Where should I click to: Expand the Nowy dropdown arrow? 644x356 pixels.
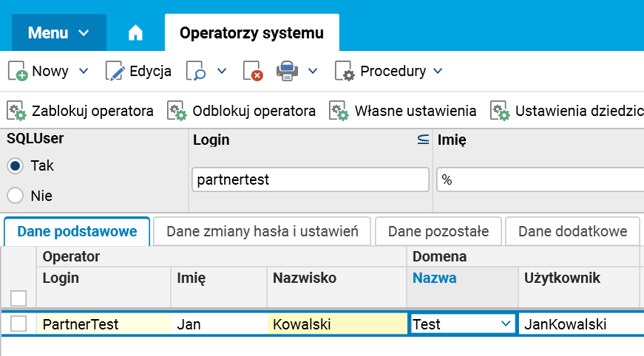84,71
